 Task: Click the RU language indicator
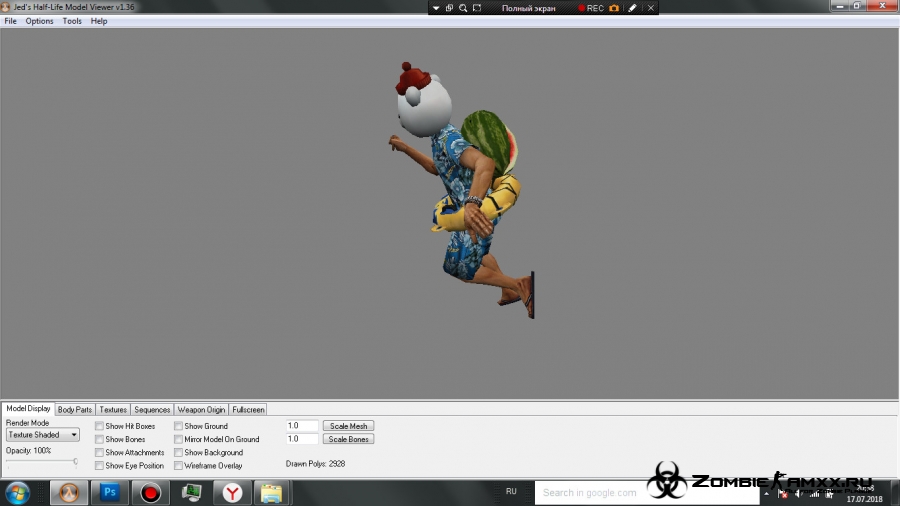pos(511,492)
